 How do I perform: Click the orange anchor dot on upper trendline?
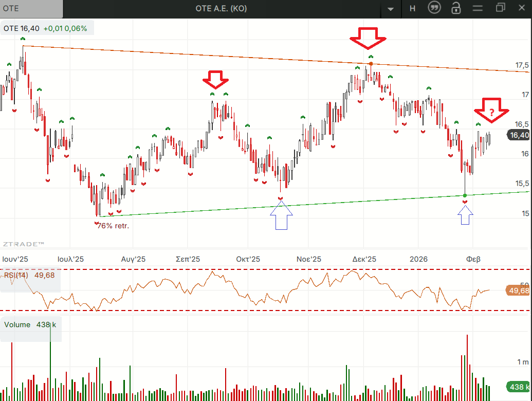(371, 64)
